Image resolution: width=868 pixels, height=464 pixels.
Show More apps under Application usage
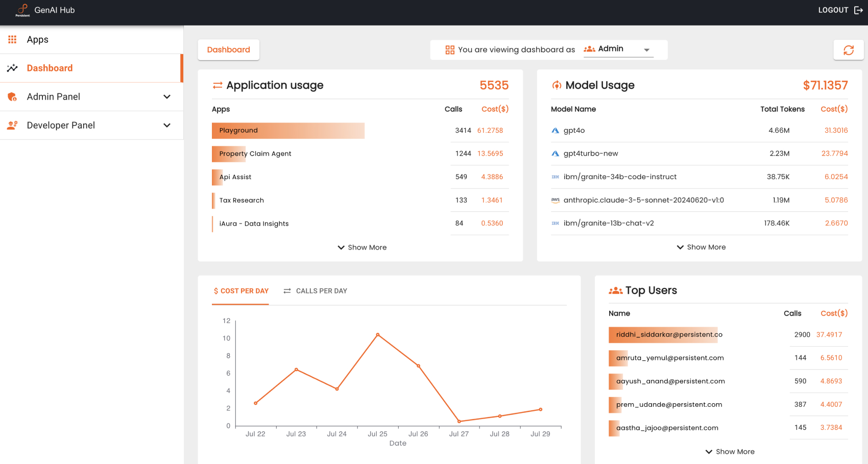tap(361, 247)
